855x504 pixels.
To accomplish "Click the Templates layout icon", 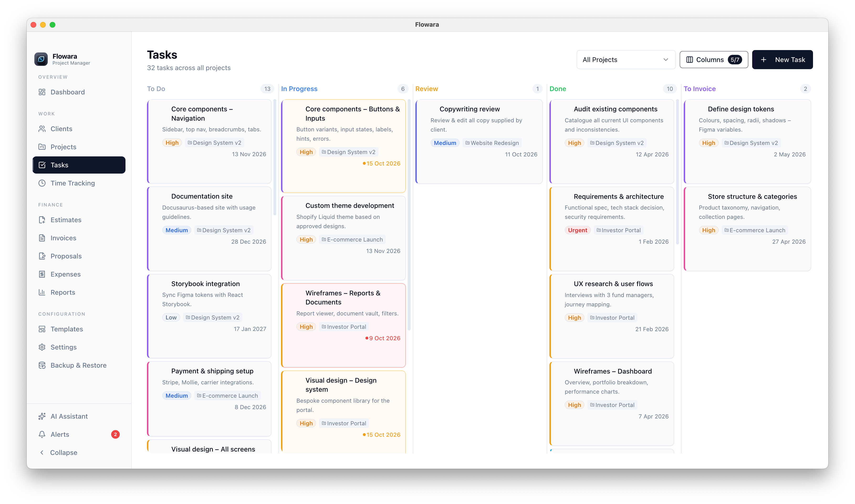I will [x=42, y=329].
